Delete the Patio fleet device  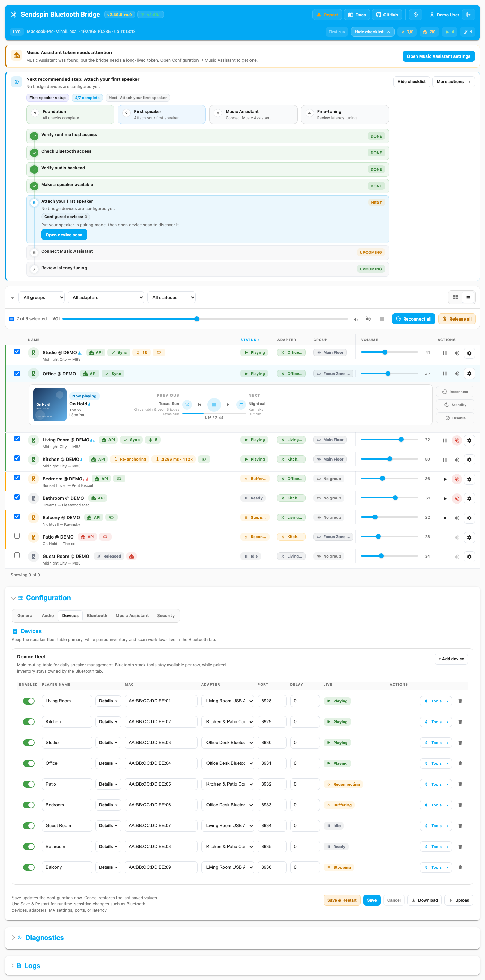coord(460,785)
